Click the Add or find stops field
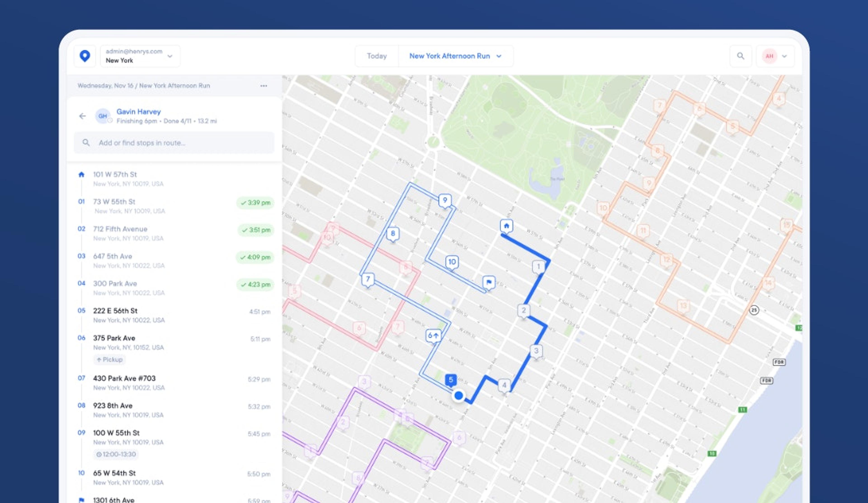 coord(174,143)
